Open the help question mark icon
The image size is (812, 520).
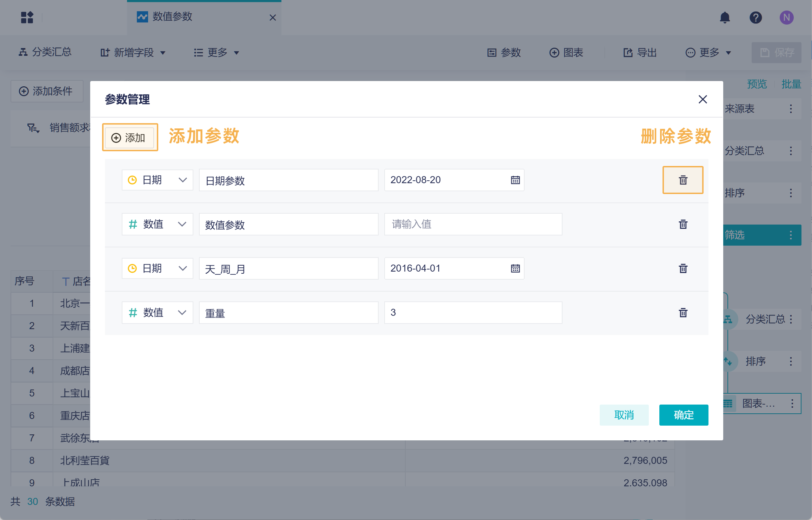click(x=755, y=17)
